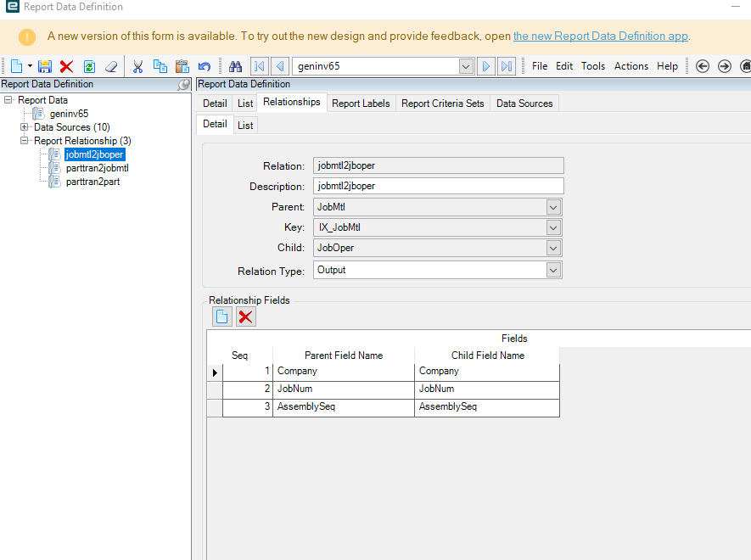This screenshot has height=560, width=751.
Task: Click the Cut scissors icon
Action: (x=137, y=66)
